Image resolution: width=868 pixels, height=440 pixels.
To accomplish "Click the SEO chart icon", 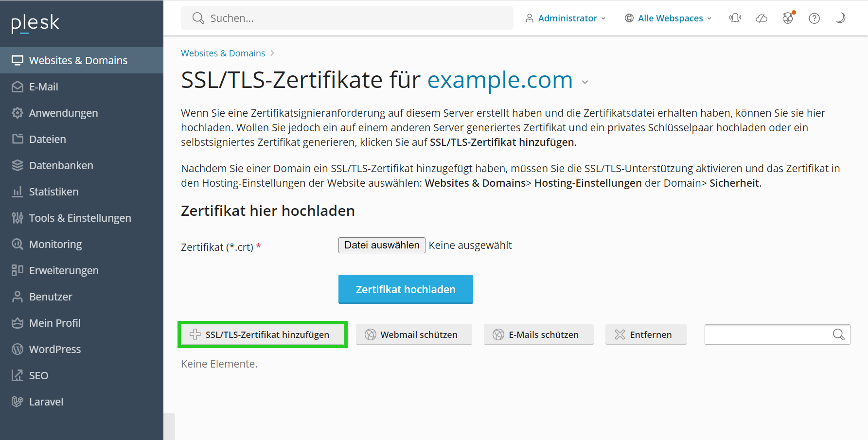I will point(18,375).
